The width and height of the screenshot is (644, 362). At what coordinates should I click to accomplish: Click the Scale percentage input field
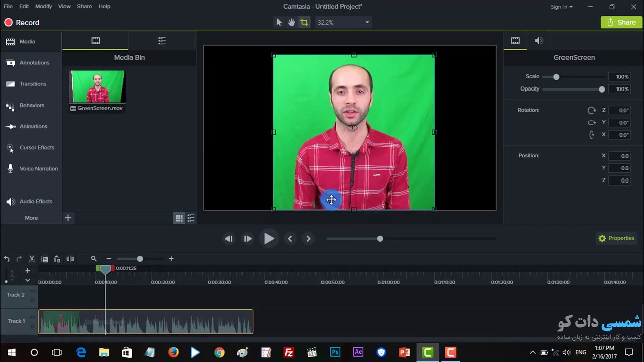pyautogui.click(x=620, y=77)
